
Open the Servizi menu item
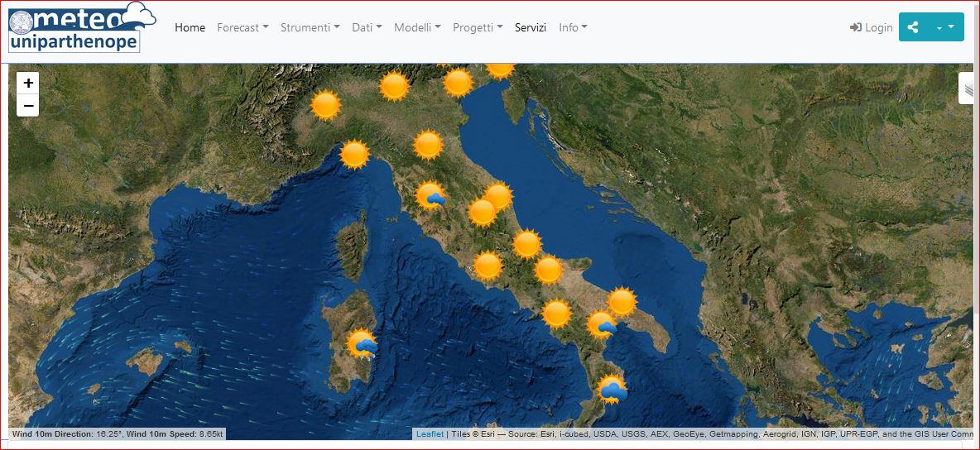[531, 27]
